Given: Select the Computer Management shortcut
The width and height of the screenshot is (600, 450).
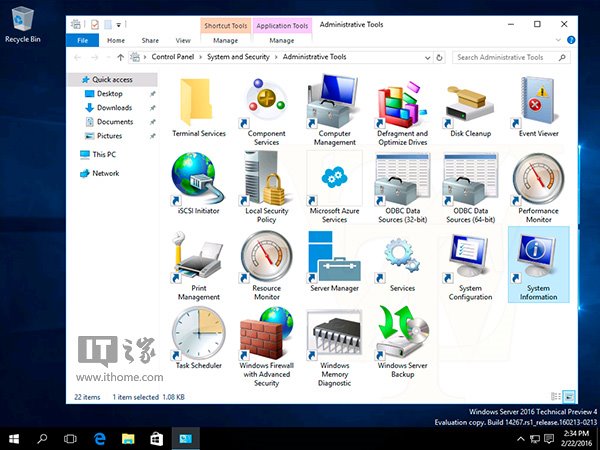Looking at the screenshot, I should [x=334, y=111].
